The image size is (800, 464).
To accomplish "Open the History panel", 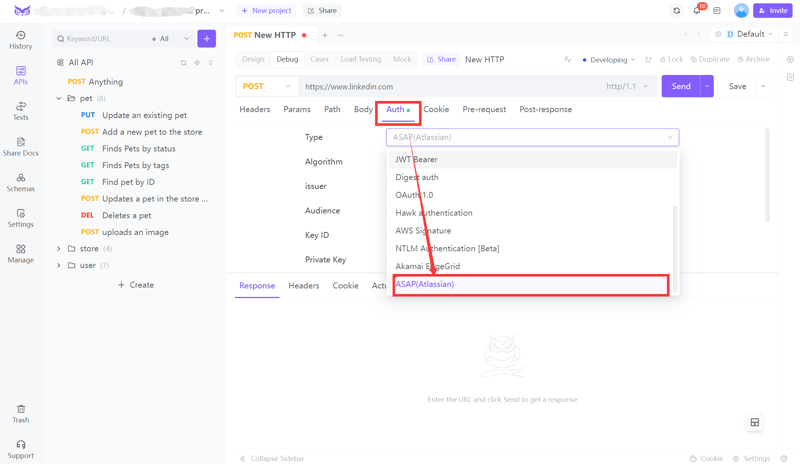I will click(20, 40).
